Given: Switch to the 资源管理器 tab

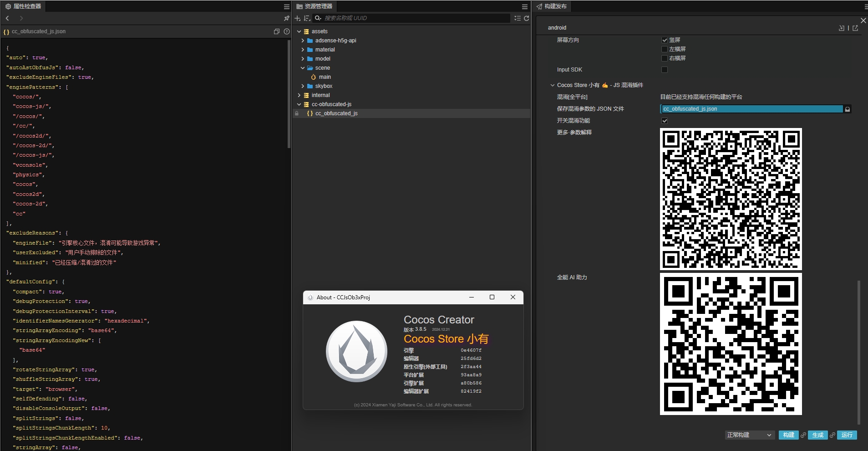Looking at the screenshot, I should point(315,6).
